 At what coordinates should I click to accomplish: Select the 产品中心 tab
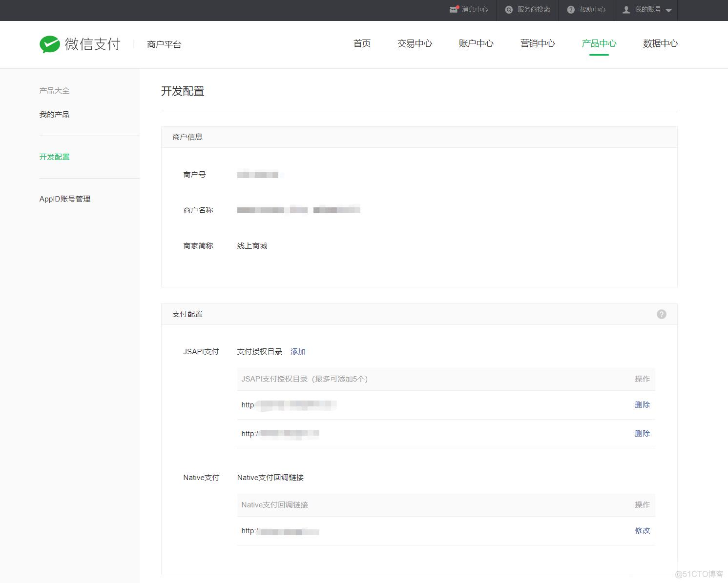[599, 43]
